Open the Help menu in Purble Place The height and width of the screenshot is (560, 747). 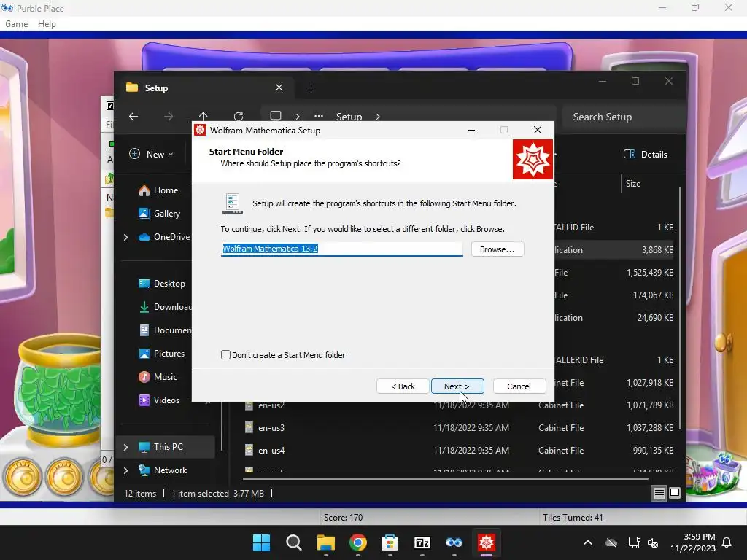pos(47,24)
